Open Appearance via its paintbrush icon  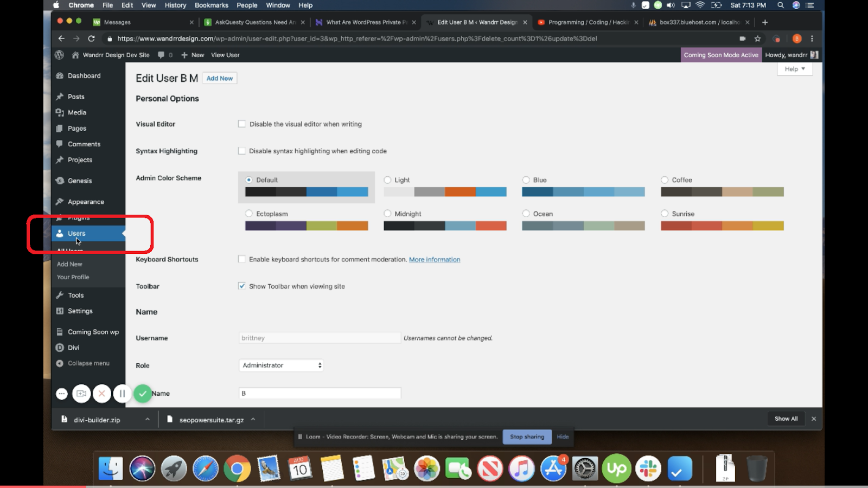point(60,201)
